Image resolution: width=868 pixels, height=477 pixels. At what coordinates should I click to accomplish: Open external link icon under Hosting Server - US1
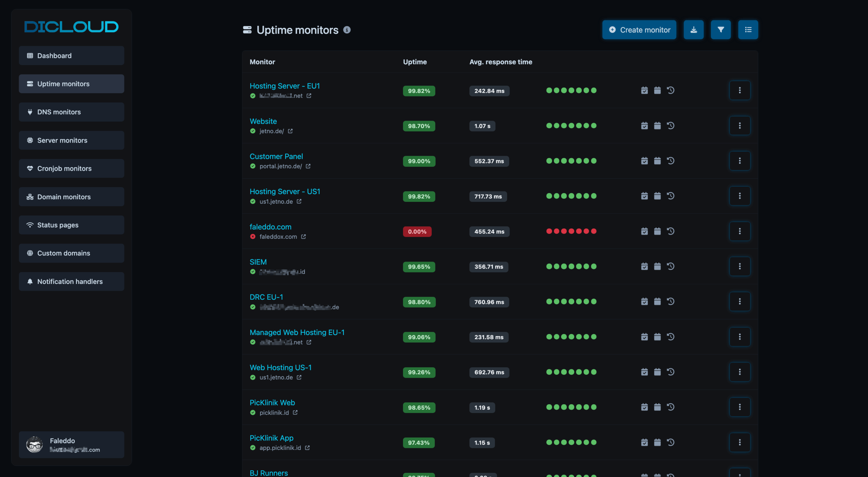pos(299,202)
